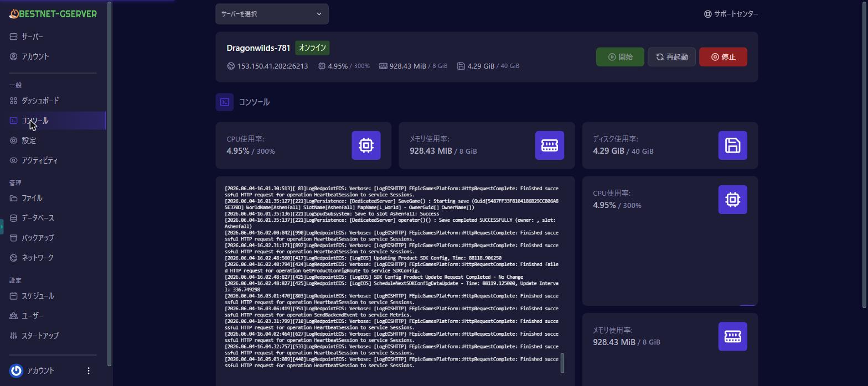The image size is (868, 386).
Task: Click the CPU chip icon in the top stats card
Action: tap(366, 145)
